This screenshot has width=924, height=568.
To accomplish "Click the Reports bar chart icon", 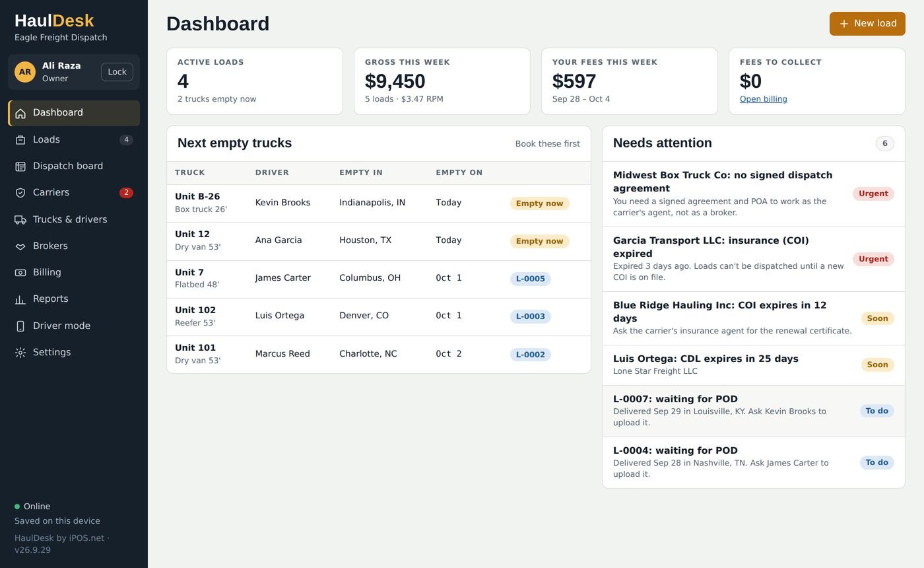I will click(x=20, y=299).
